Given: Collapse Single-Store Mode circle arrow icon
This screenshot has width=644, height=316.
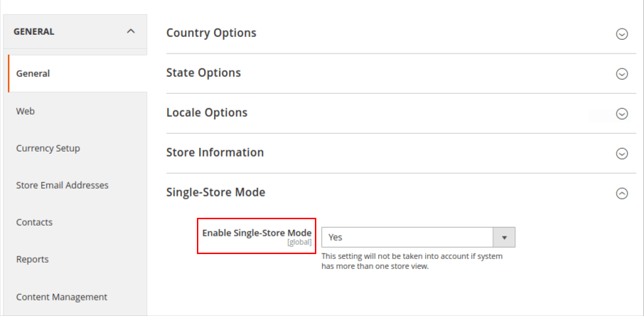Looking at the screenshot, I should (622, 193).
